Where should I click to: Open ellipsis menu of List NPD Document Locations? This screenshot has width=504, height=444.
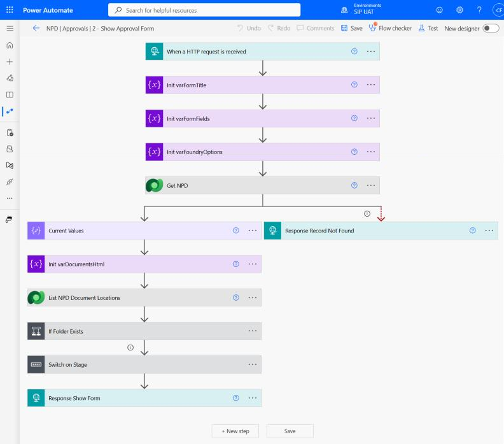click(x=253, y=297)
